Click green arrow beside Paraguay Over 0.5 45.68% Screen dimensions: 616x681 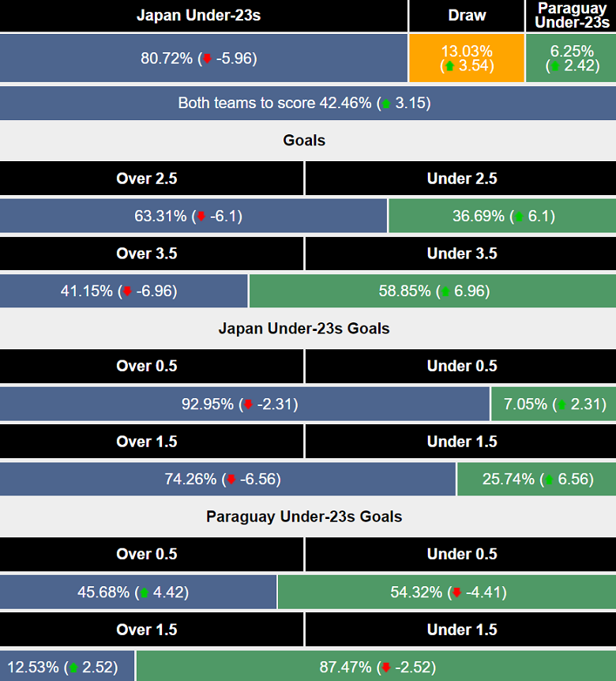coord(143,593)
